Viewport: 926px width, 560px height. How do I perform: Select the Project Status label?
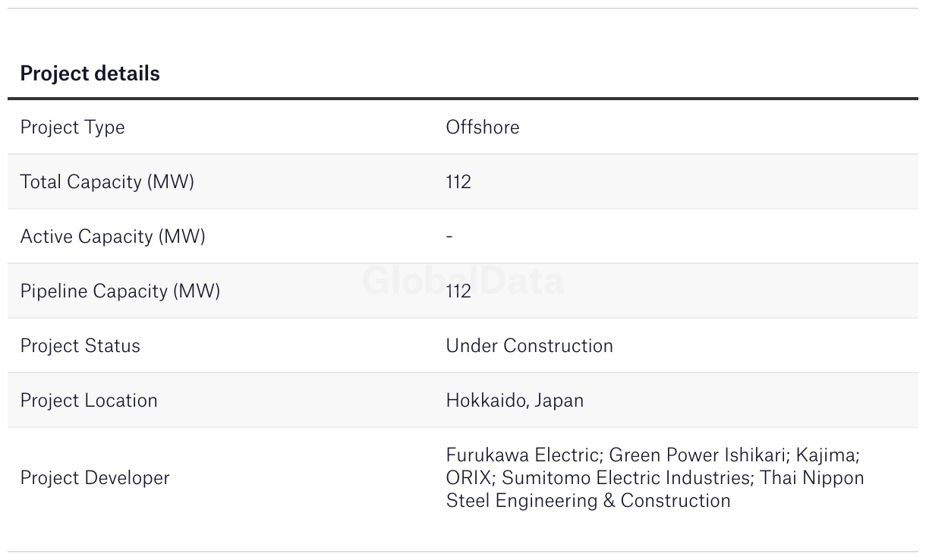coord(80,346)
